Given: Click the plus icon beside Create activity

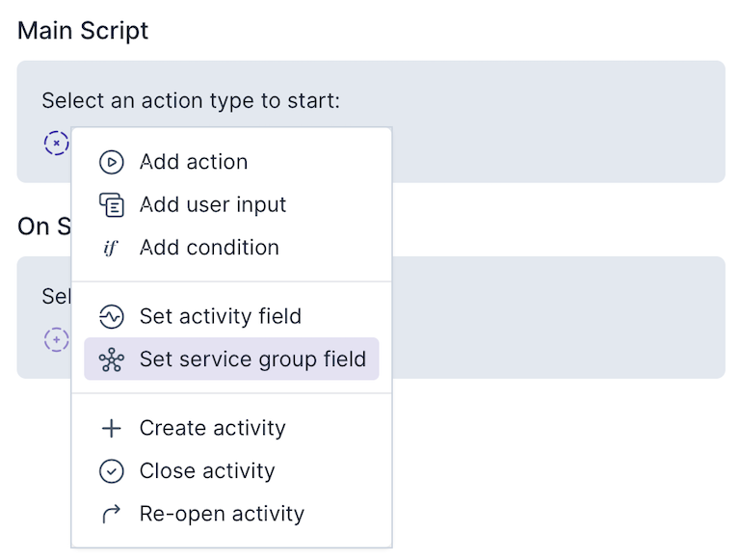Looking at the screenshot, I should point(112,429).
